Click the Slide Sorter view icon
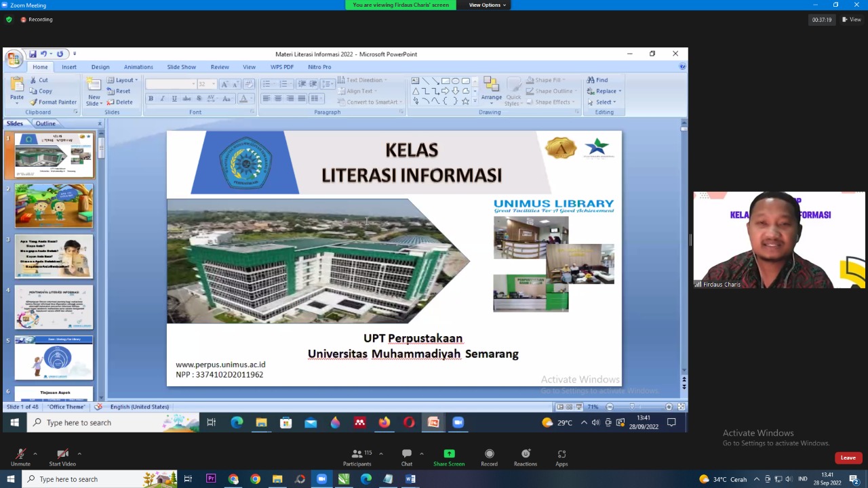The image size is (868, 488). coord(570,407)
